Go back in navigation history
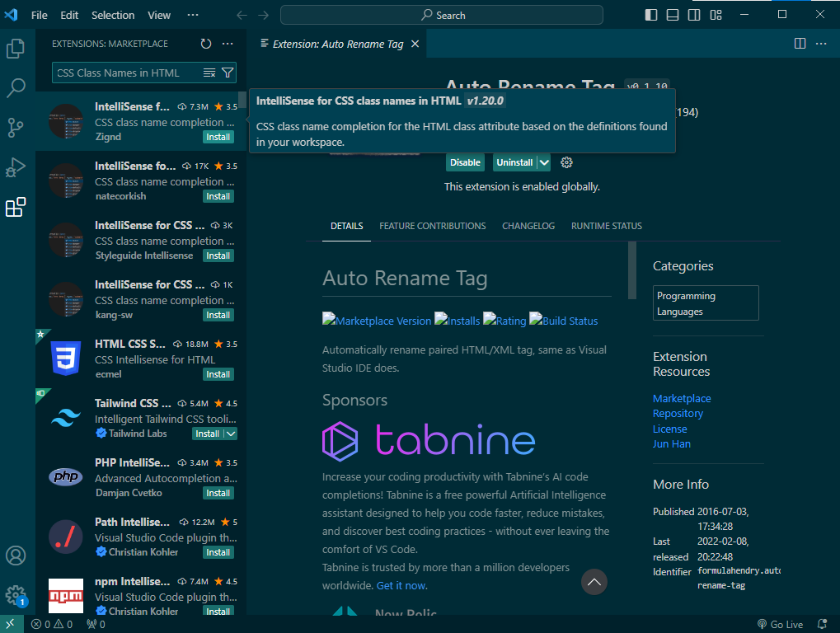Viewport: 840px width, 633px height. coord(242,15)
